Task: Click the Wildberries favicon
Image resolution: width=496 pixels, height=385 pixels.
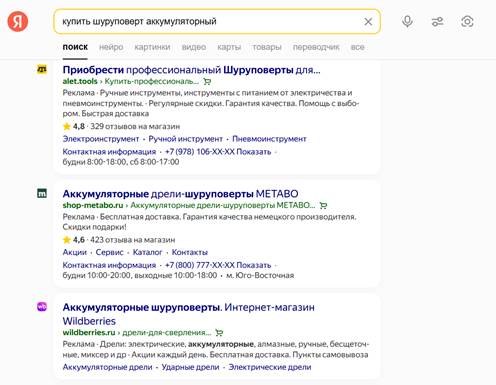Action: coord(42,306)
